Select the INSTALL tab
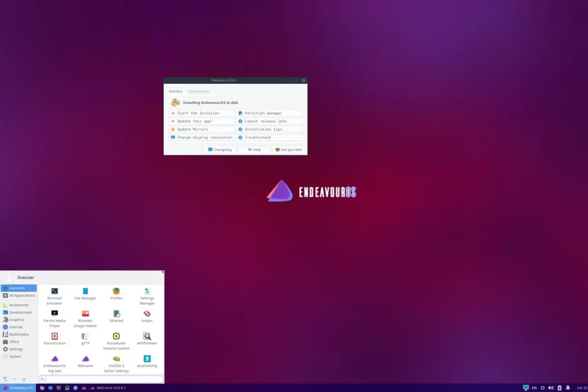588x392 pixels. pos(175,91)
